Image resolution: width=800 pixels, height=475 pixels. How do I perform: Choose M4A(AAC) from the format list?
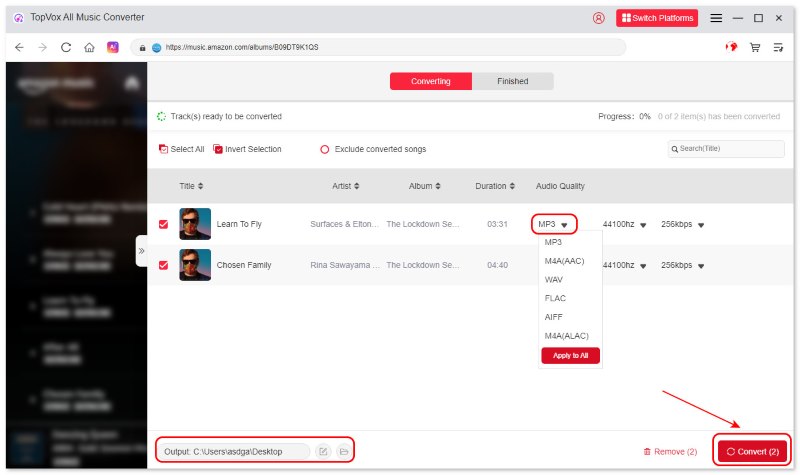coord(564,261)
